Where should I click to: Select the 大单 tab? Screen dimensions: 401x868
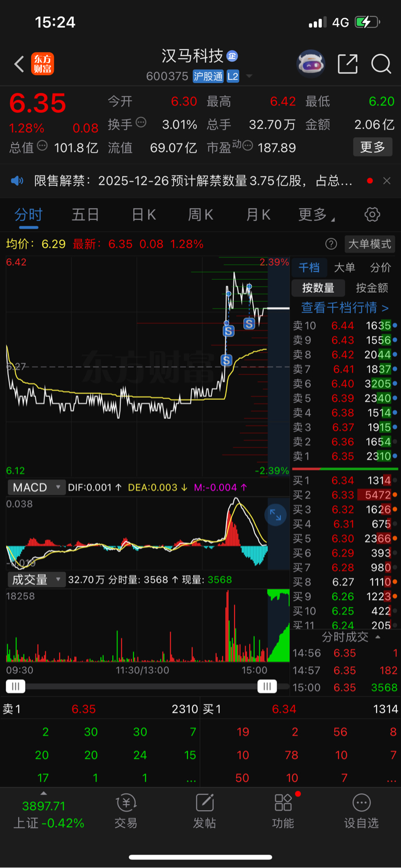point(345,268)
